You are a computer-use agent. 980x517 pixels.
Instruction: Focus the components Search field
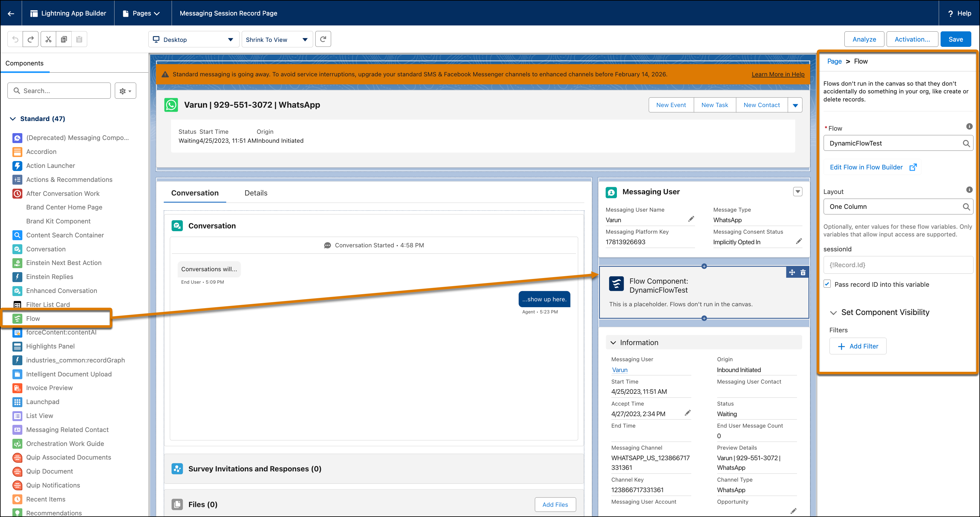(59, 91)
